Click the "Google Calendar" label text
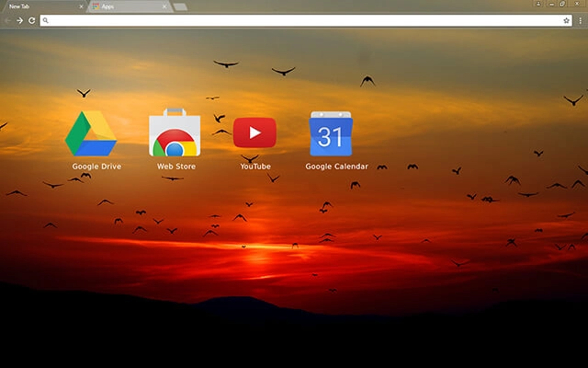Screen dimensions: 588x368 tap(337, 167)
